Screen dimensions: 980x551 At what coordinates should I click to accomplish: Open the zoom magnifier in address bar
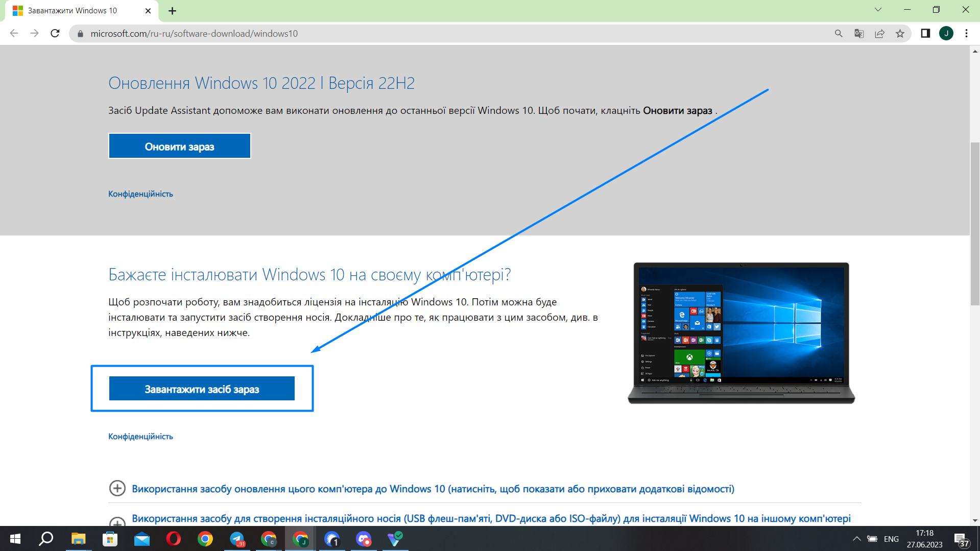coord(839,33)
